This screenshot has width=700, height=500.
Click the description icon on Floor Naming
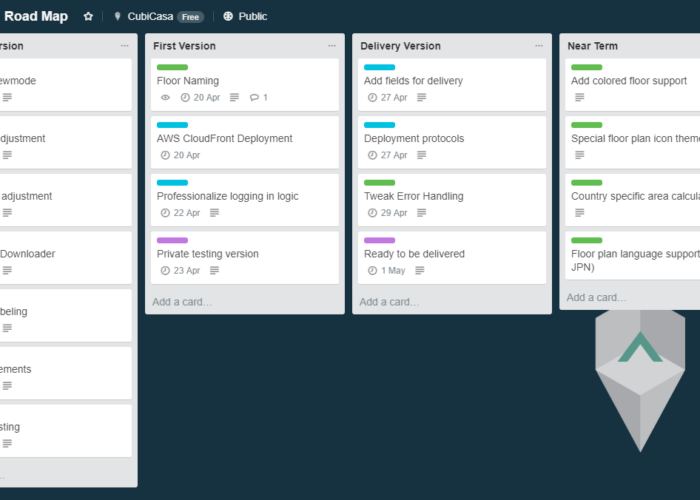[234, 97]
